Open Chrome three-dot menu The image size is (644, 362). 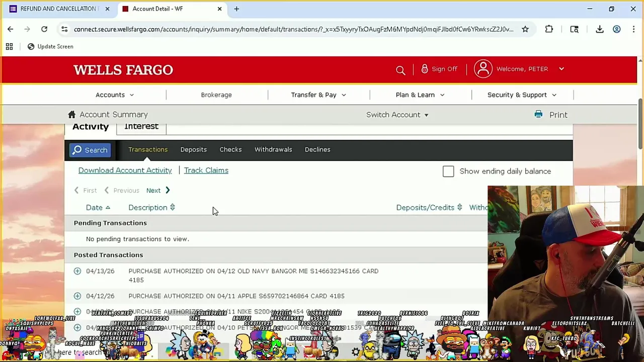pos(633,29)
